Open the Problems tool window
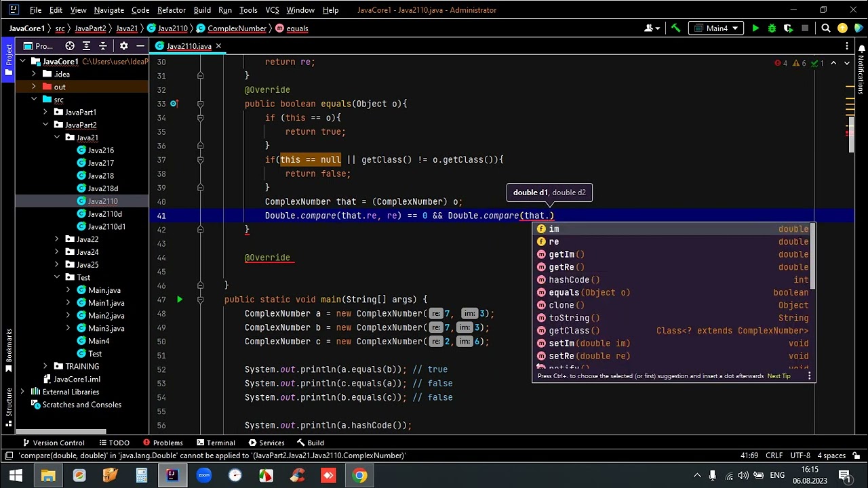 click(x=161, y=443)
